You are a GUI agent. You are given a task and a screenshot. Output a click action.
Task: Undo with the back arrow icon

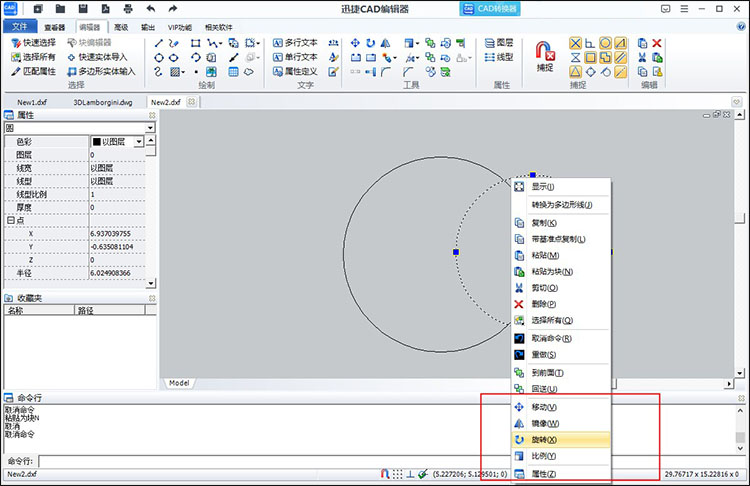[x=151, y=9]
